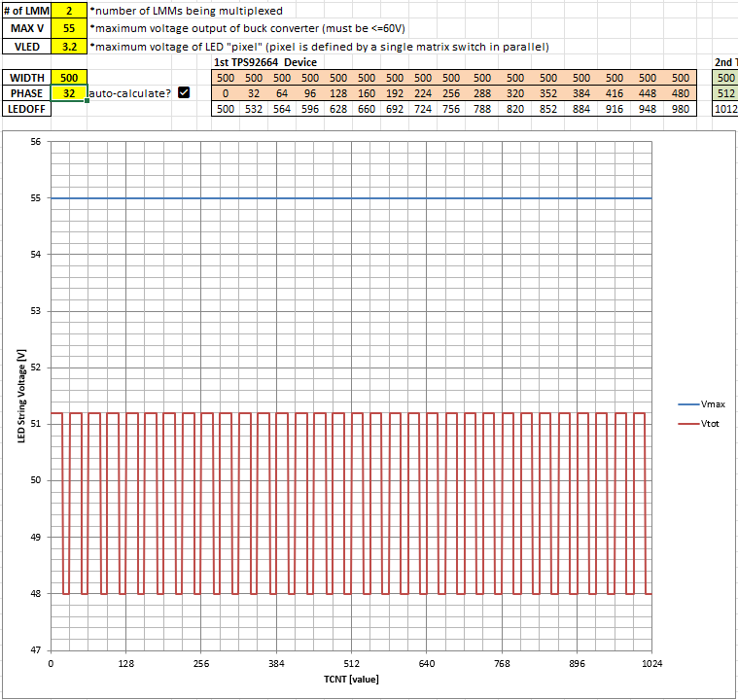Click the MAX V value cell containing 55
Screen dimensions: 738x700
click(x=69, y=28)
